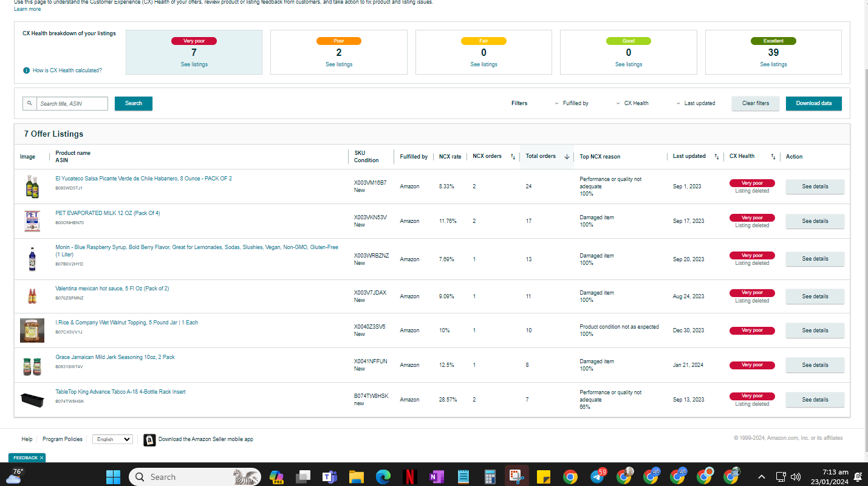Screen dimensions: 868x486
Task: Open the network icon in system tray
Action: point(781,477)
